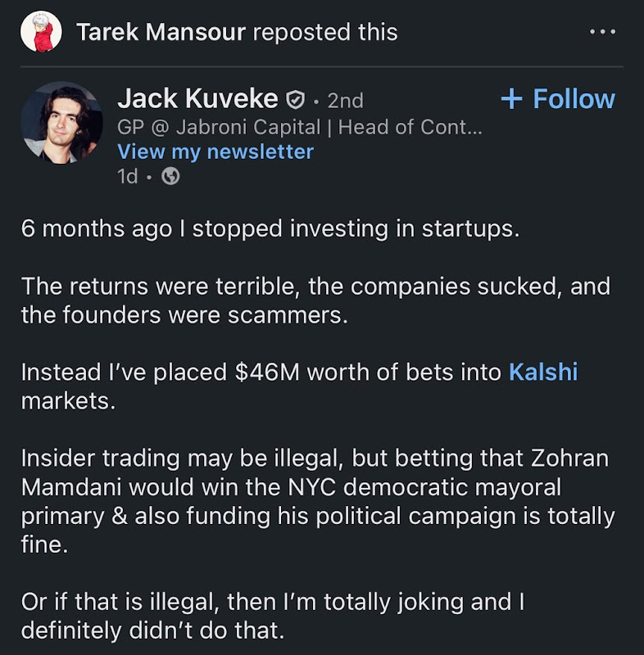Click the "Insider trading may be illegal" paragraph
The image size is (644, 655).
point(315,502)
